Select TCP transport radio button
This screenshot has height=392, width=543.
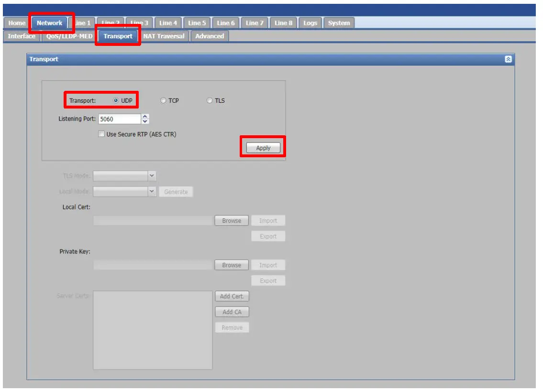pyautogui.click(x=163, y=100)
